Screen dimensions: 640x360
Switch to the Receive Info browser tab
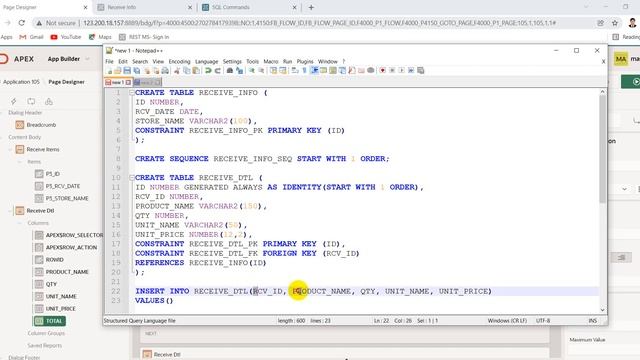point(122,7)
